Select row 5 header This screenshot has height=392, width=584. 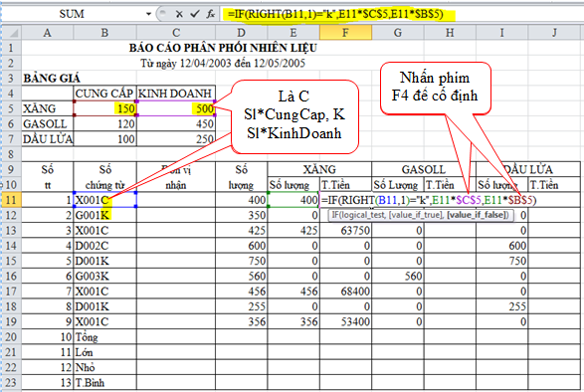pyautogui.click(x=11, y=108)
